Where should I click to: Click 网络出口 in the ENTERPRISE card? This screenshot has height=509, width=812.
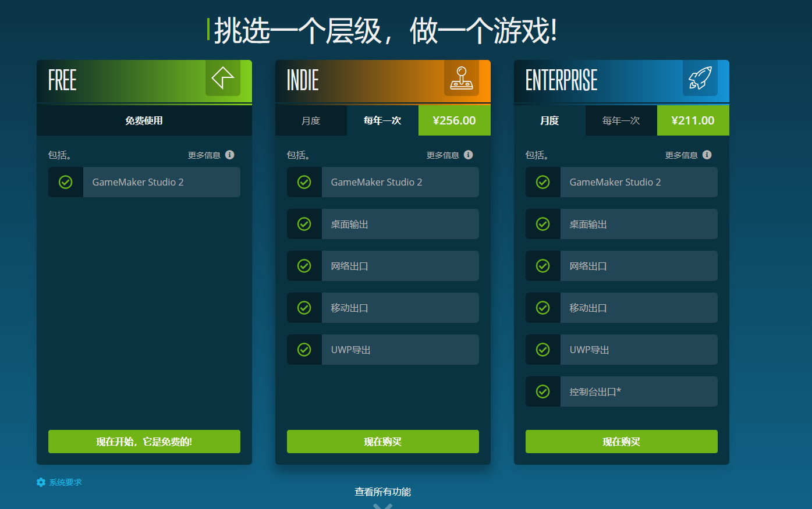pyautogui.click(x=588, y=266)
